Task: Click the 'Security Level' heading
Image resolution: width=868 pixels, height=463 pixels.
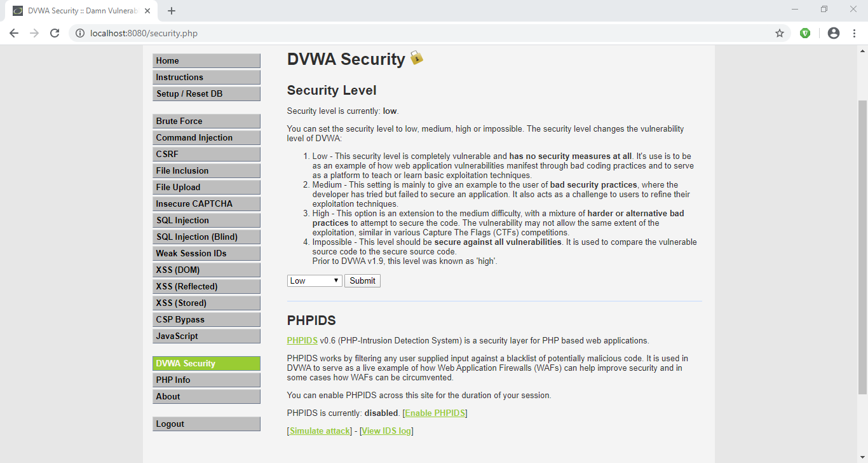Action: [332, 90]
